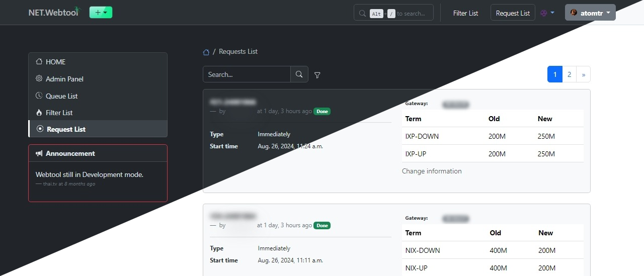
Task: Click the house icon beside HOME in sidebar
Action: coord(39,62)
